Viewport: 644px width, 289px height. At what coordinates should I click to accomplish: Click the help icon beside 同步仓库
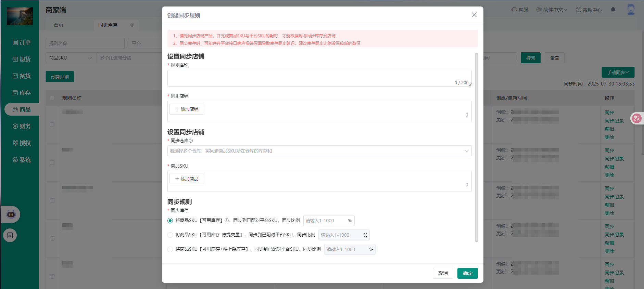tap(191, 141)
